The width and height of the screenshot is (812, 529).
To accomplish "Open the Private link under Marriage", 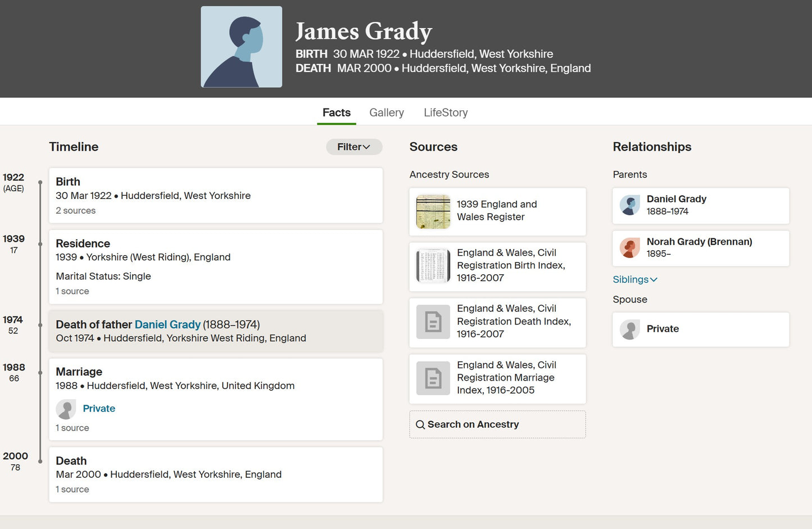I will coord(99,409).
